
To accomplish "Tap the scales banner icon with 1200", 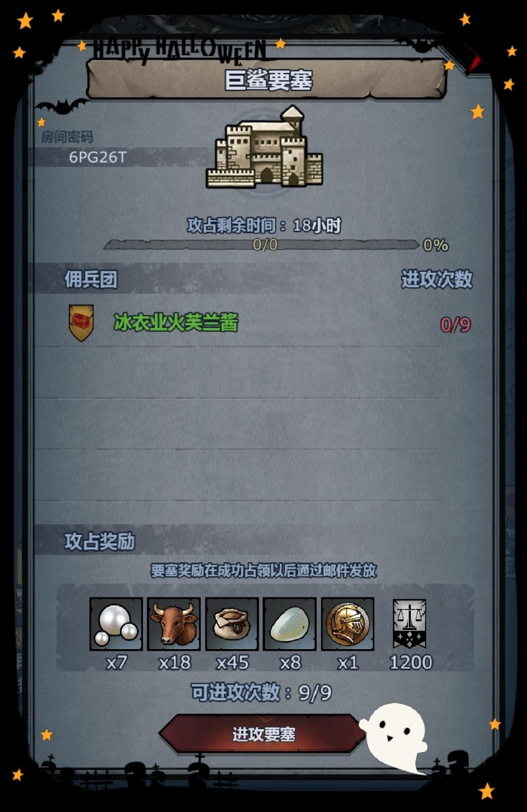I will pos(409,624).
